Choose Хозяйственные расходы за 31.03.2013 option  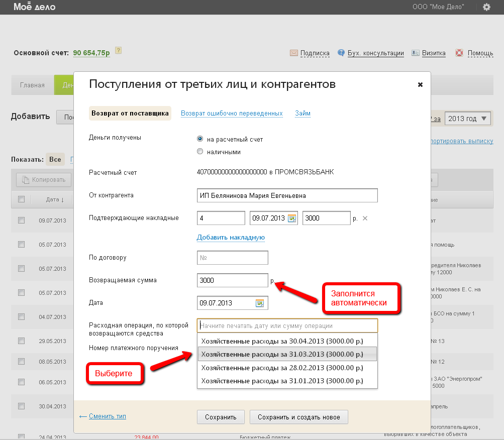coord(282,354)
